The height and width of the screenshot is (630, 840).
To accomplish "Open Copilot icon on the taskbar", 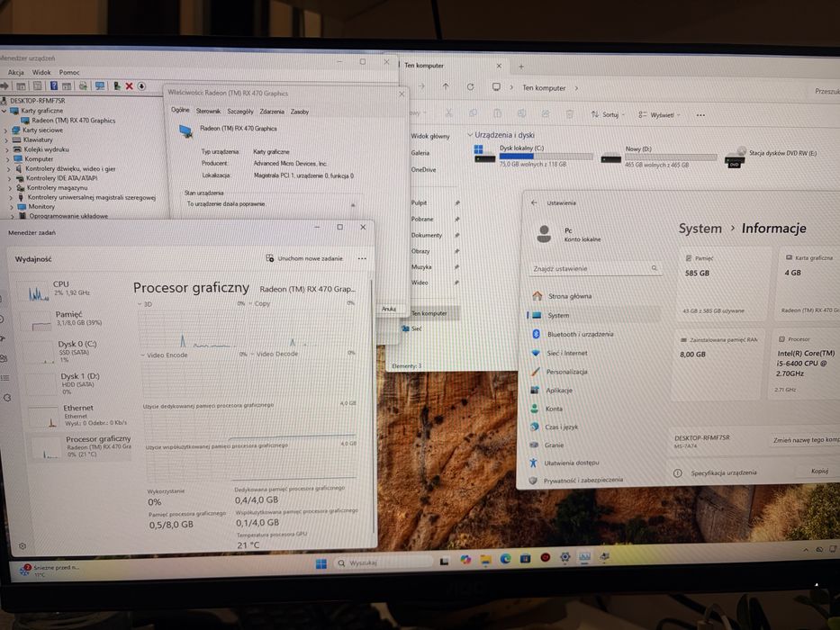I will tap(465, 561).
